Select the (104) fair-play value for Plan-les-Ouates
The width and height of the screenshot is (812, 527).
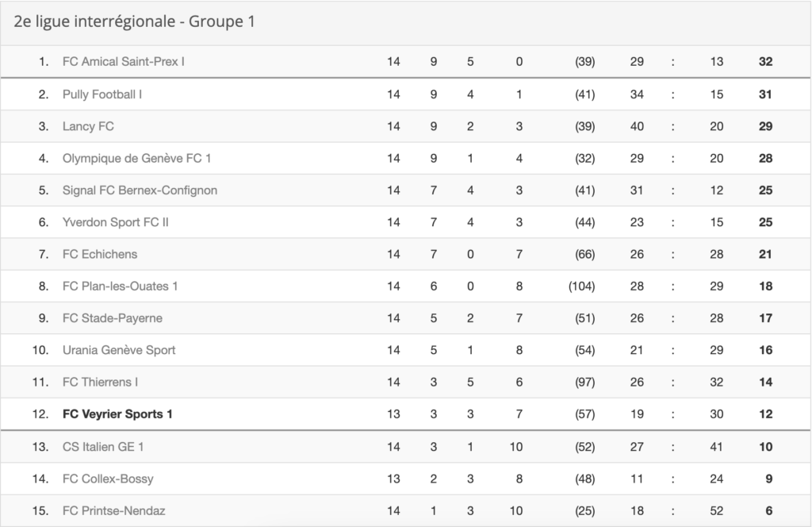[581, 286]
